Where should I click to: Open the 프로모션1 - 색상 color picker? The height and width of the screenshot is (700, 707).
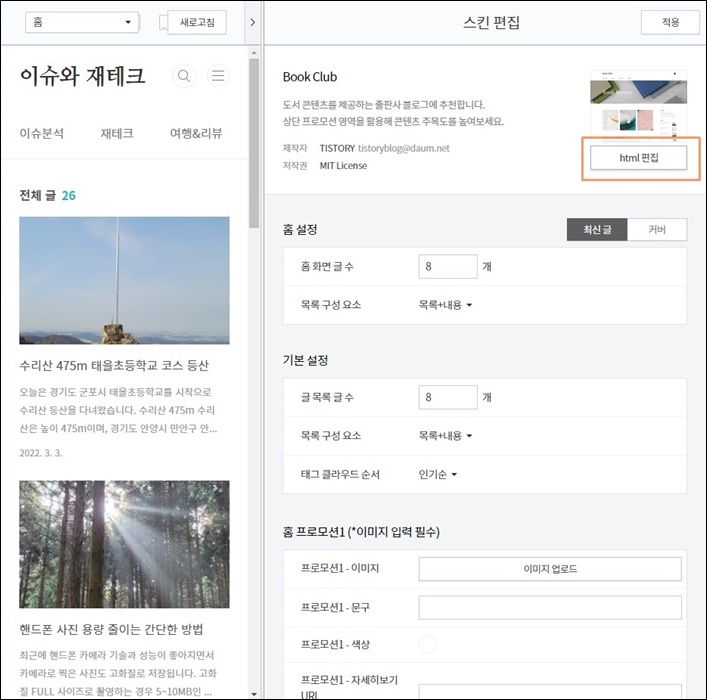(427, 645)
